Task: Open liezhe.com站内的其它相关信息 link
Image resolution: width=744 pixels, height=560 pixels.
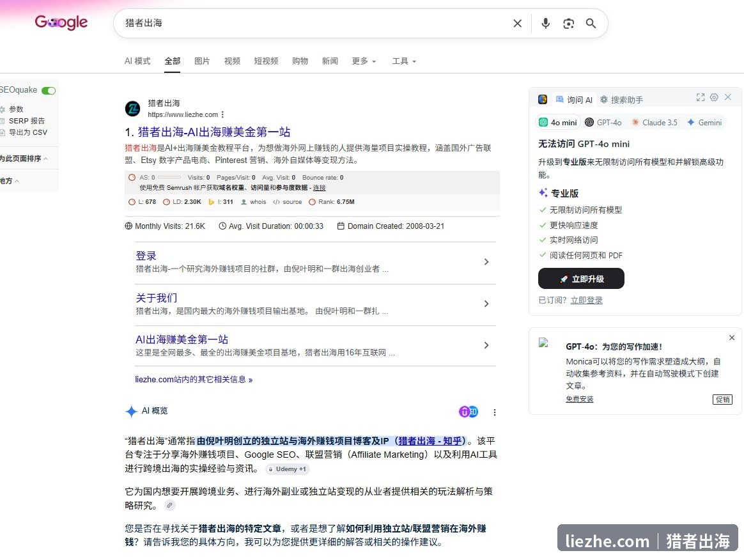Action: 194,379
